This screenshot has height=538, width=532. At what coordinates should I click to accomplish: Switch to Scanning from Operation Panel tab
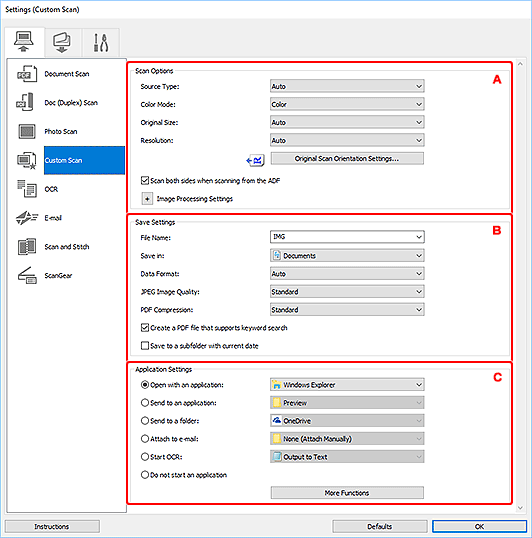(62, 42)
